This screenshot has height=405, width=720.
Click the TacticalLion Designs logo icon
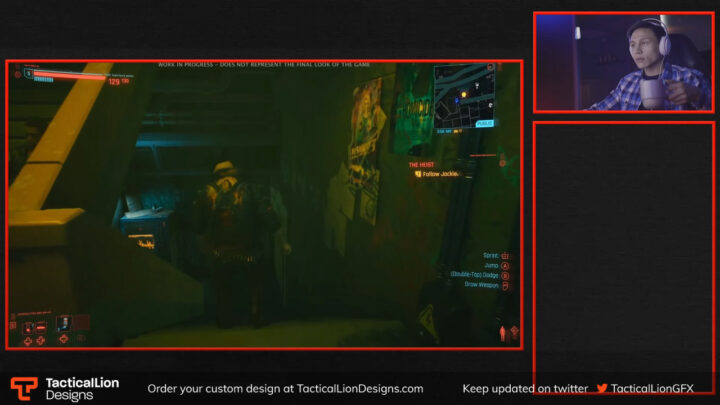click(x=24, y=388)
